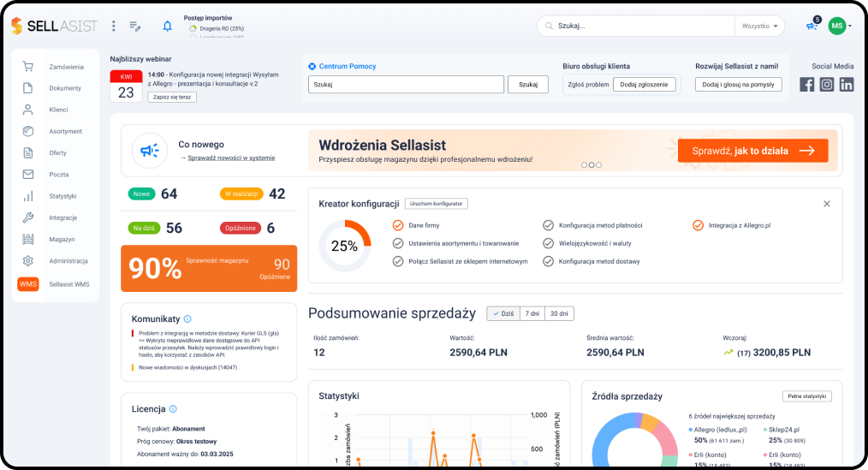Click the Administracja gear icon
Screen dimensions: 868x470
click(27, 261)
